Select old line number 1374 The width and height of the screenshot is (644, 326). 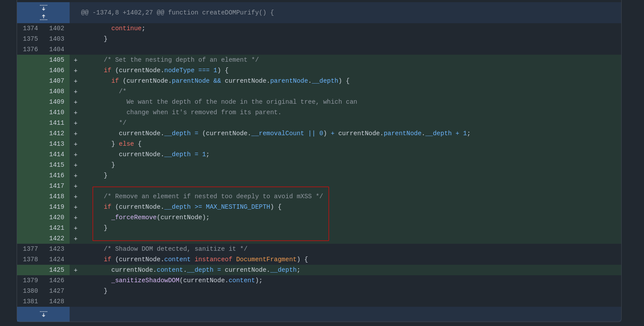pos(30,28)
